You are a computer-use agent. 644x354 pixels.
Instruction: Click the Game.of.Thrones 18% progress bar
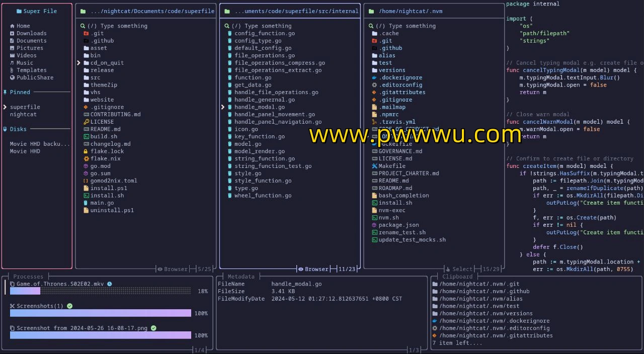tap(101, 291)
